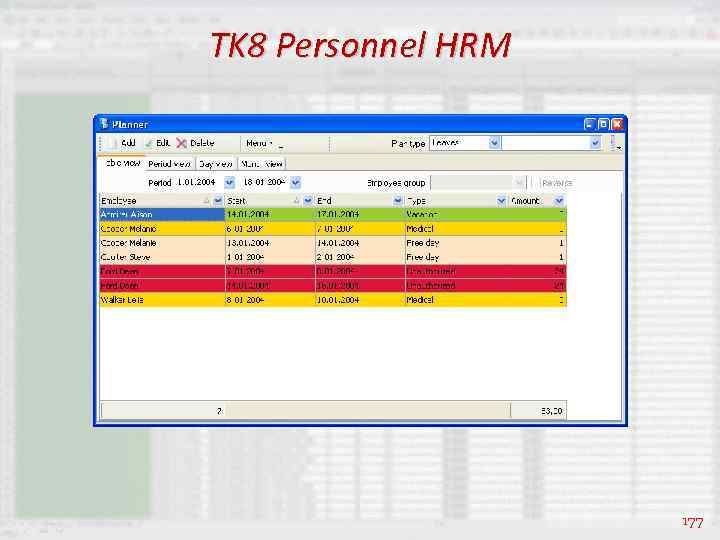The image size is (720, 540).
Task: Switch to the Month view tab
Action: [262, 164]
